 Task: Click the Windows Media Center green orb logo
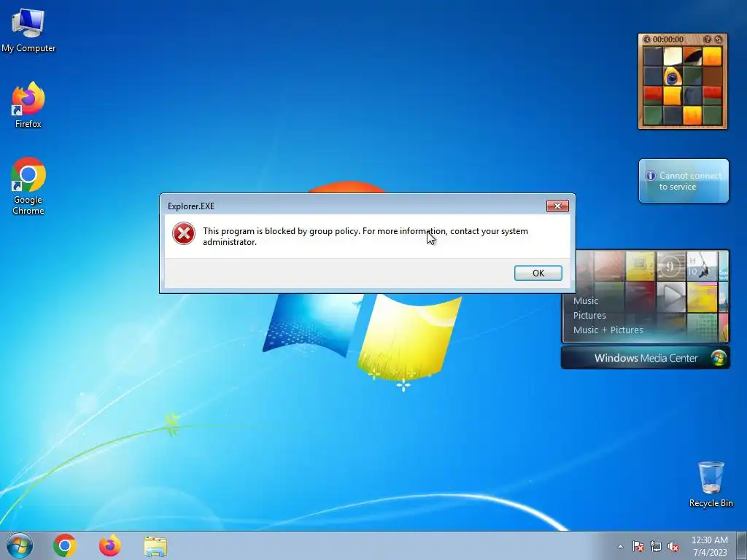tap(719, 357)
